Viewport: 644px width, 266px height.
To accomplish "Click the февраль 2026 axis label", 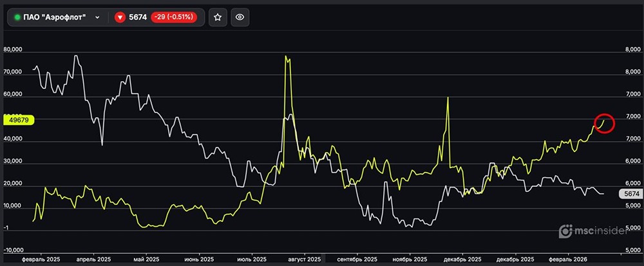I will coord(569,260).
